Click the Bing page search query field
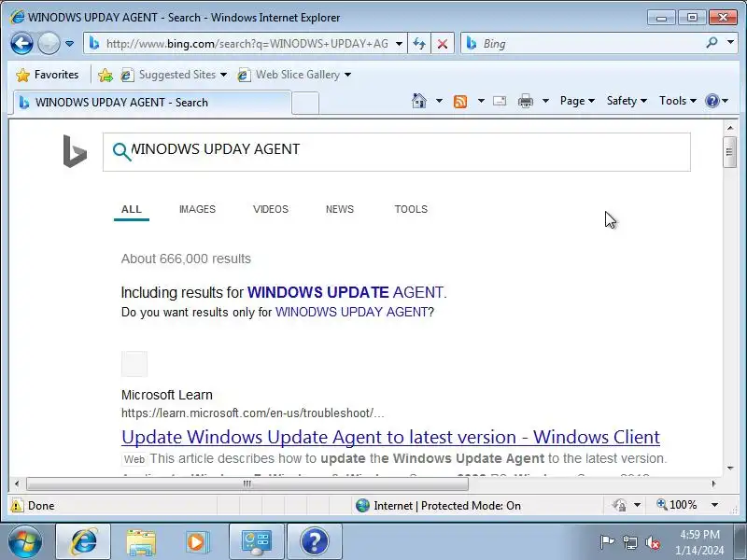This screenshot has height=560, width=747. (396, 152)
